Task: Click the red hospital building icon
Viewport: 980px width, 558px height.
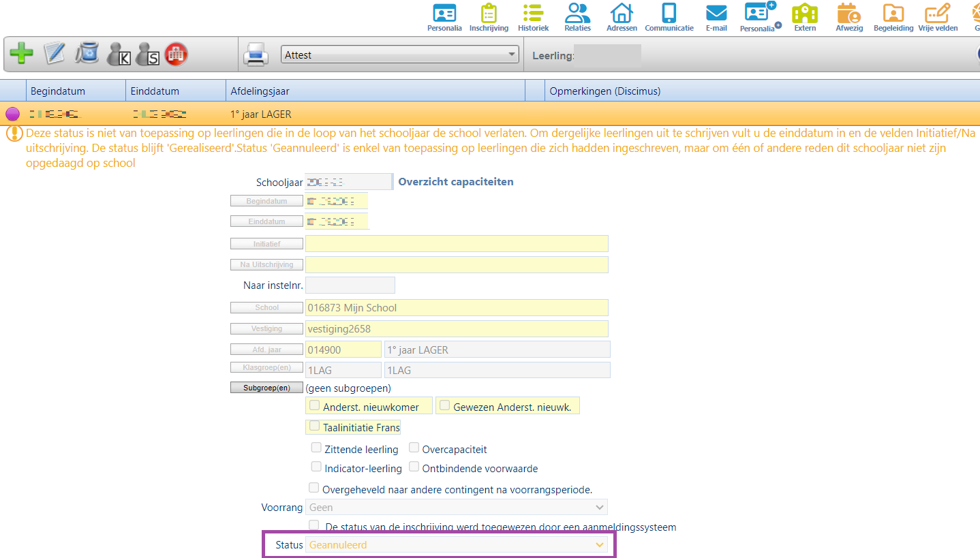Action: (x=176, y=54)
